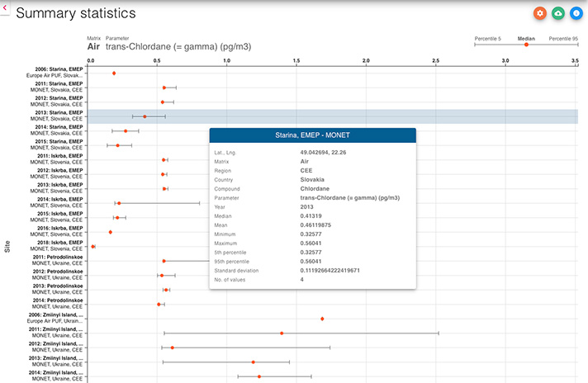Click the Median dot in legend

pos(526,45)
